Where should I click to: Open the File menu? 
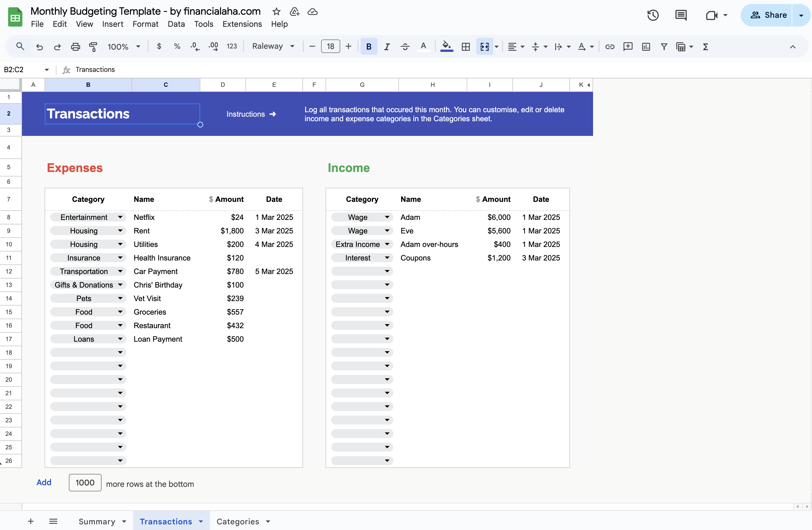click(37, 24)
